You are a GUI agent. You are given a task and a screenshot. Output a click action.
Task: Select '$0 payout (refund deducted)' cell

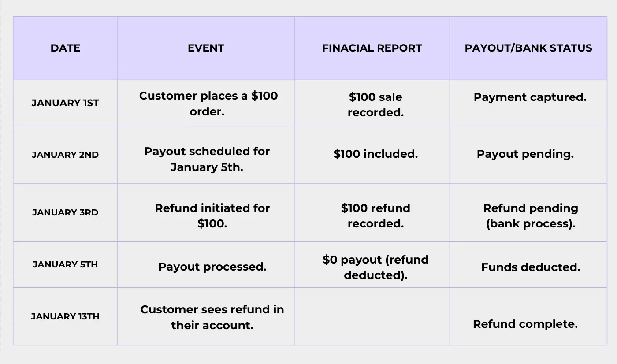click(372, 264)
